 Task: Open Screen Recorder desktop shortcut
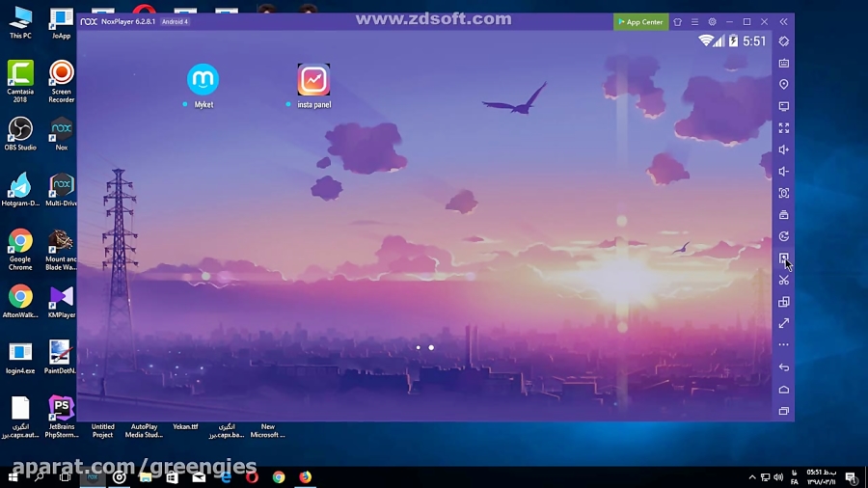point(62,81)
